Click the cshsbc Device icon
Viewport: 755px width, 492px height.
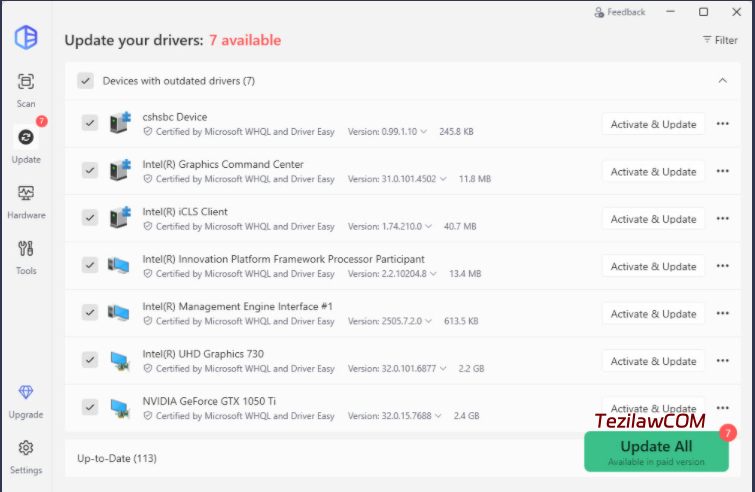120,123
